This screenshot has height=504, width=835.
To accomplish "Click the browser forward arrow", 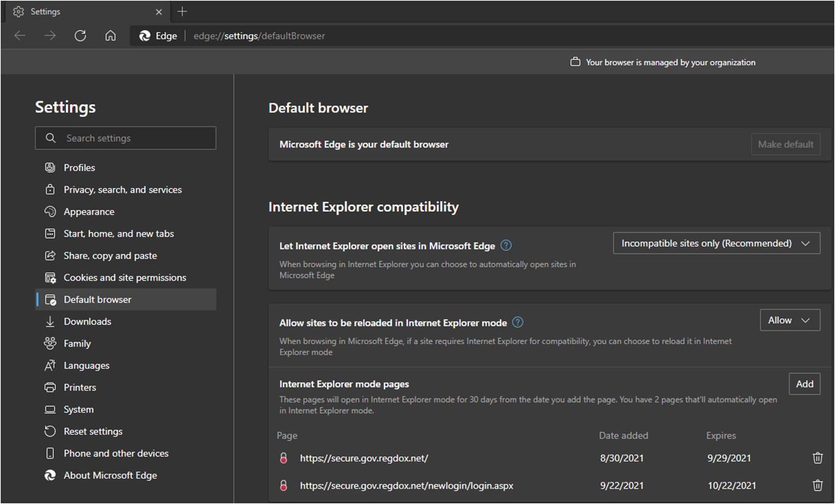I will coord(50,36).
